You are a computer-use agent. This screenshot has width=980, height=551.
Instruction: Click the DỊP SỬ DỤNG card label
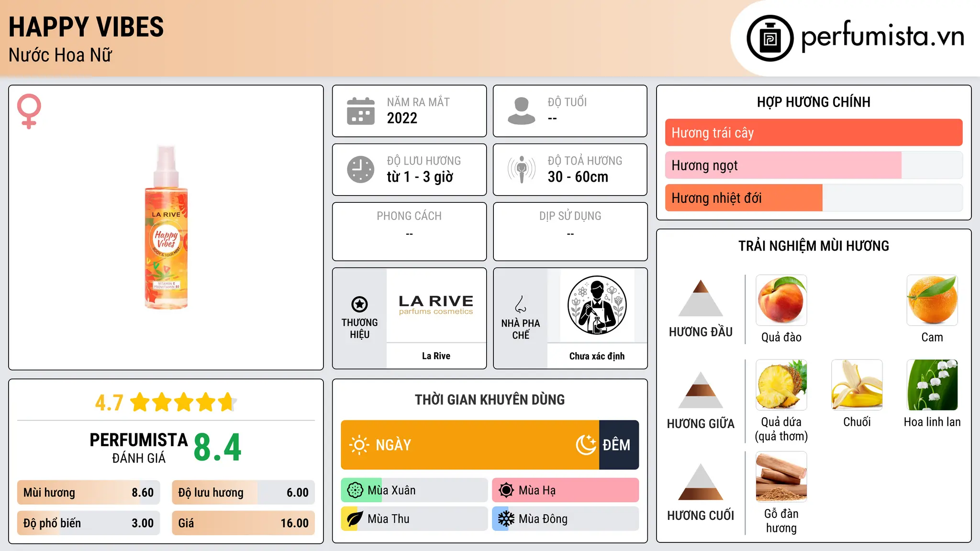tap(570, 216)
